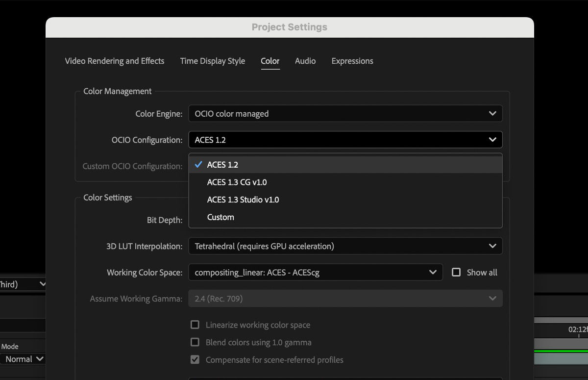Image resolution: width=588 pixels, height=380 pixels.
Task: Switch to the Time Display Style tab
Action: (x=213, y=61)
